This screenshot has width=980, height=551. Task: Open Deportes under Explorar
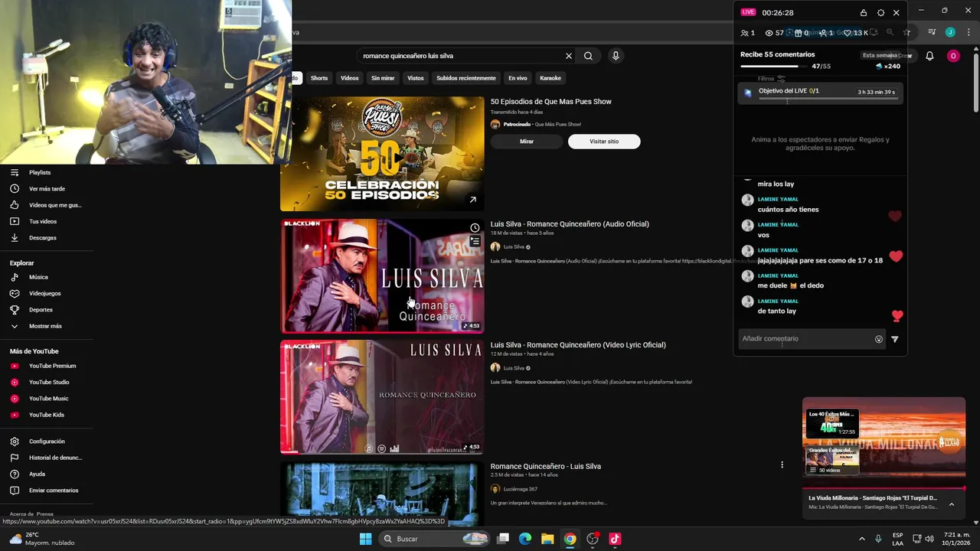41,310
